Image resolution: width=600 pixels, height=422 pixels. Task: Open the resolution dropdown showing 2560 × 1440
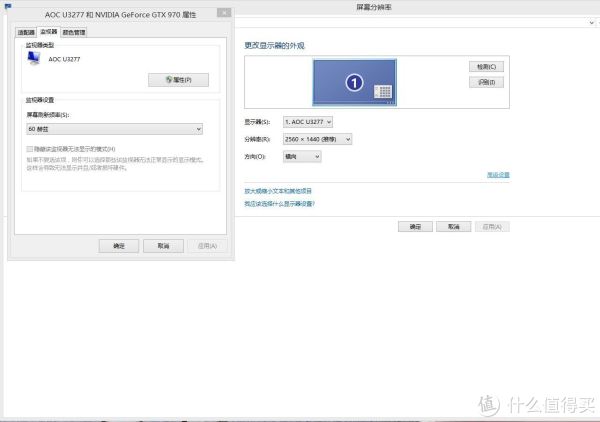click(x=317, y=139)
